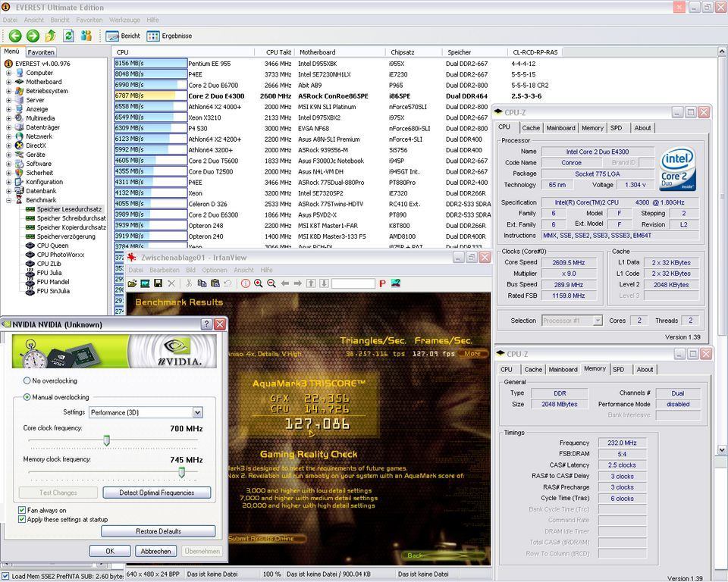Screen dimensions: 728x582
Task: Click IrfanView Cut scissors icon
Action: click(189, 283)
